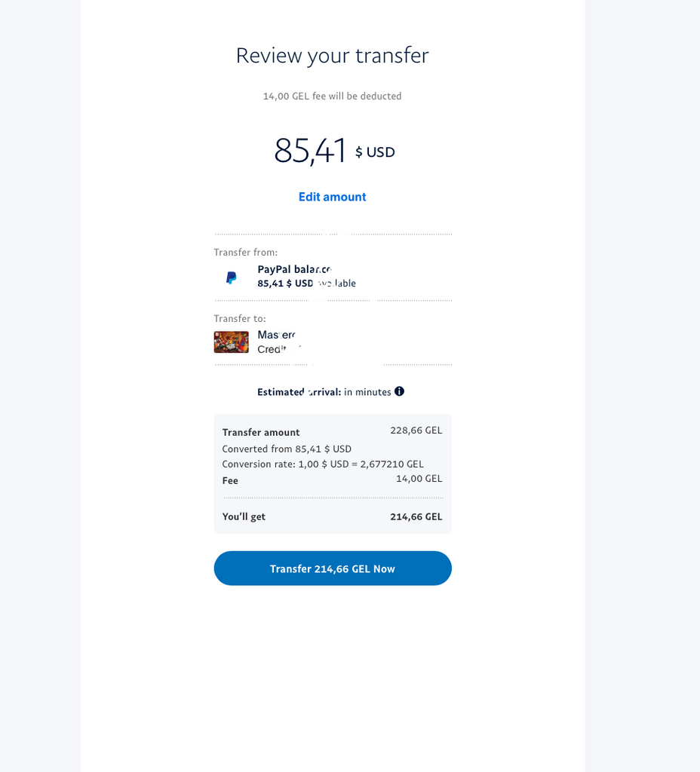Click the Fee 14,00 GEL value
The height and width of the screenshot is (772, 700).
pyautogui.click(x=419, y=479)
